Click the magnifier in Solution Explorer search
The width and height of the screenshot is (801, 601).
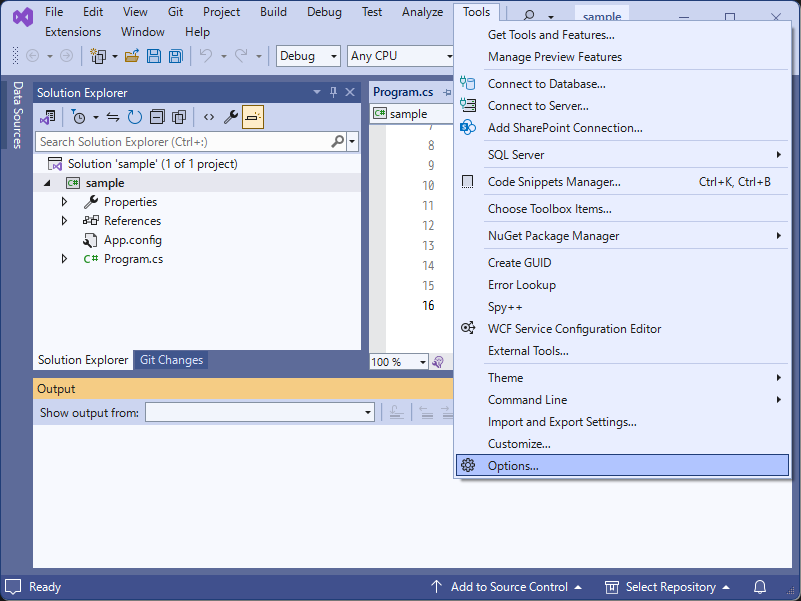point(337,142)
